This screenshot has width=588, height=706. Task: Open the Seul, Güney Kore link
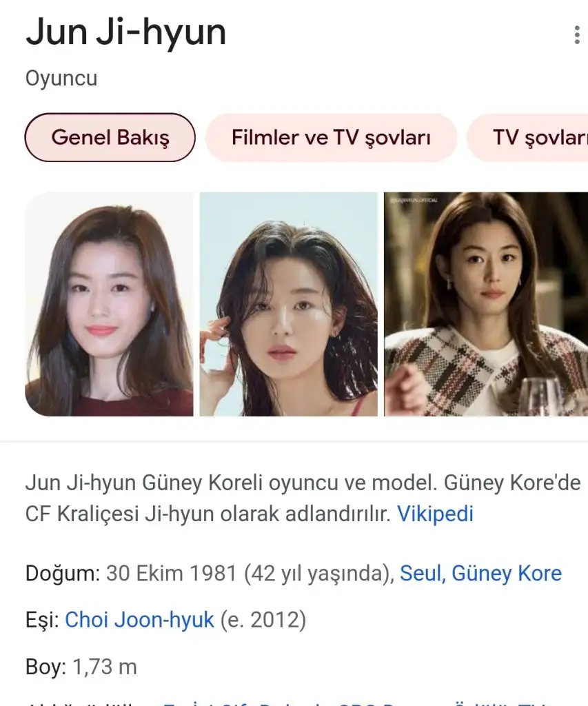(x=480, y=574)
